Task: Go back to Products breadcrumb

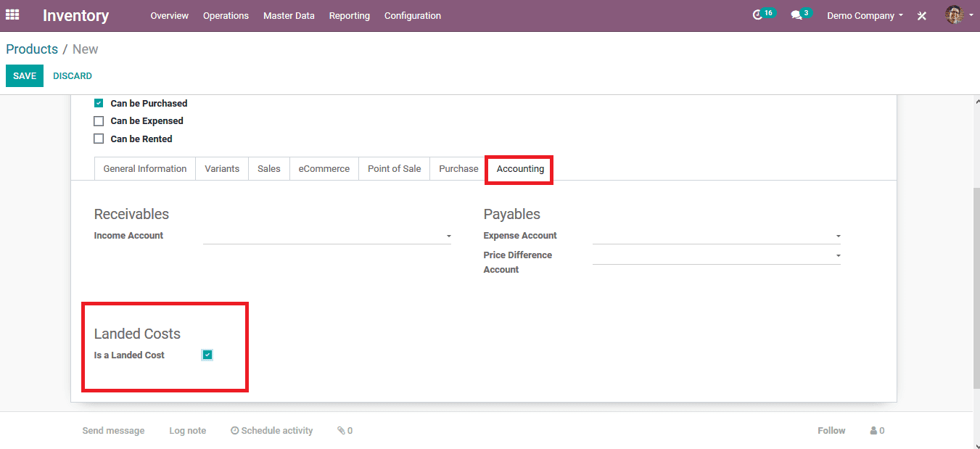Action: (32, 49)
